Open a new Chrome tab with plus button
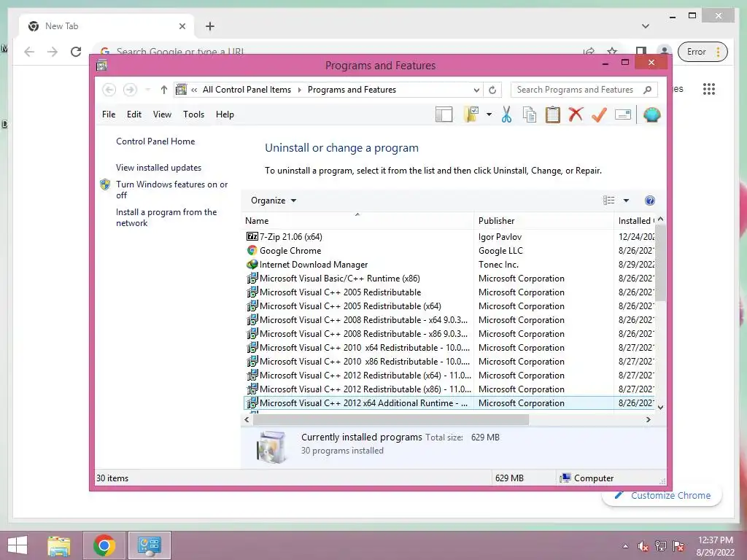The image size is (747, 560). (x=209, y=26)
